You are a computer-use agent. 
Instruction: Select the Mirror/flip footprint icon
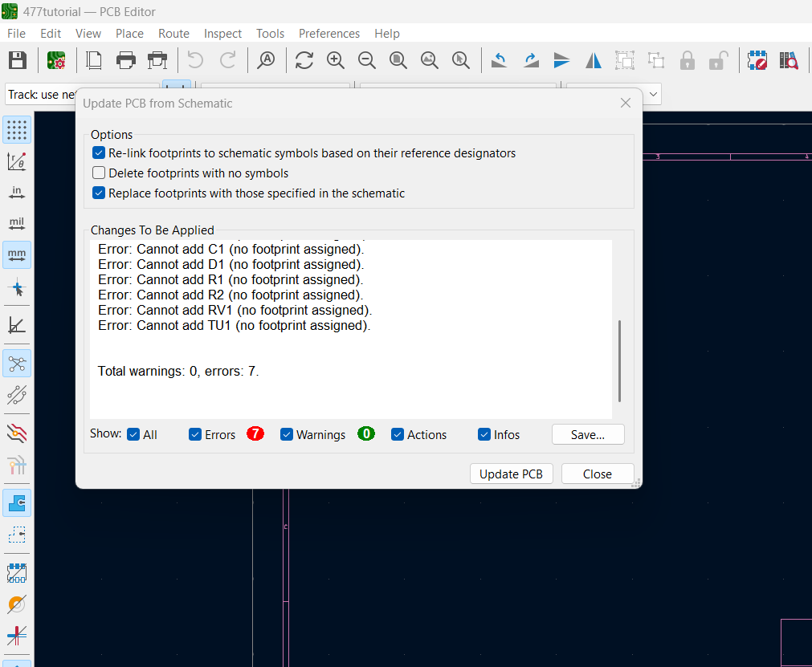[594, 60]
